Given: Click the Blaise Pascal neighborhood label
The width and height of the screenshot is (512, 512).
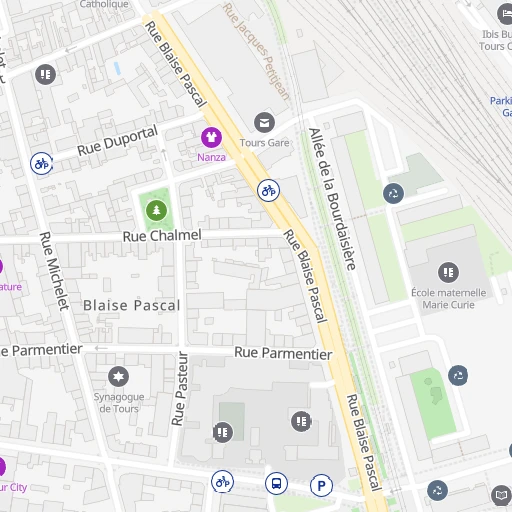Looking at the screenshot, I should point(132,305).
